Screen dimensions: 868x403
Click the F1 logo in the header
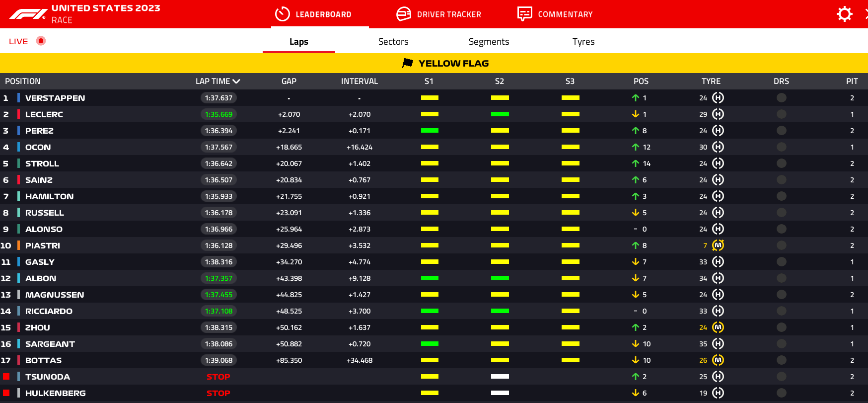coord(28,14)
